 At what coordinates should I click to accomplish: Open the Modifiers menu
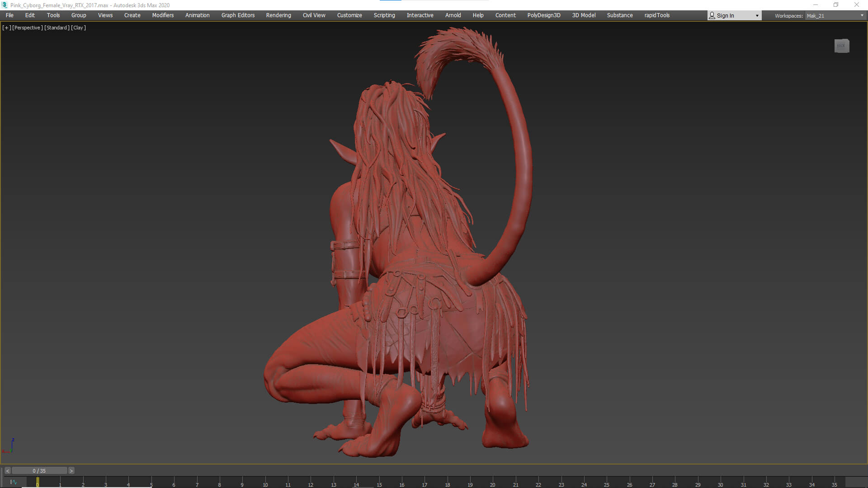point(163,15)
